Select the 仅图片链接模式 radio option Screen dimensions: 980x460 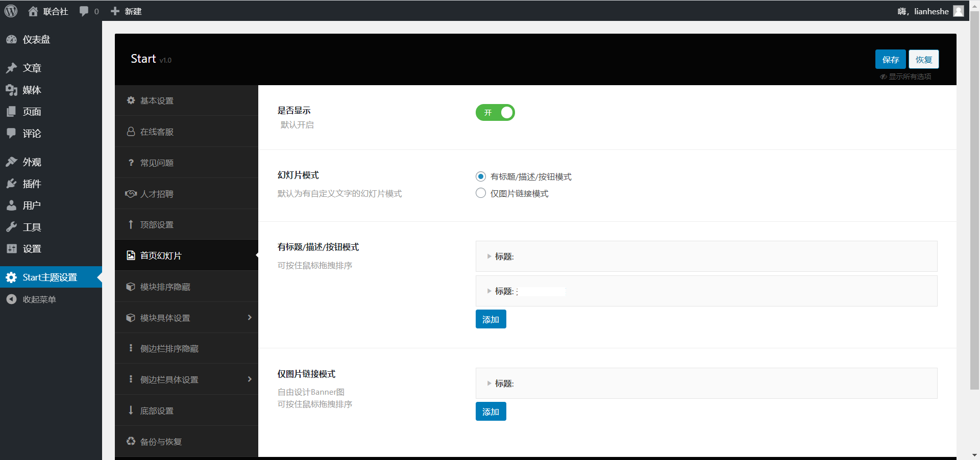[480, 193]
